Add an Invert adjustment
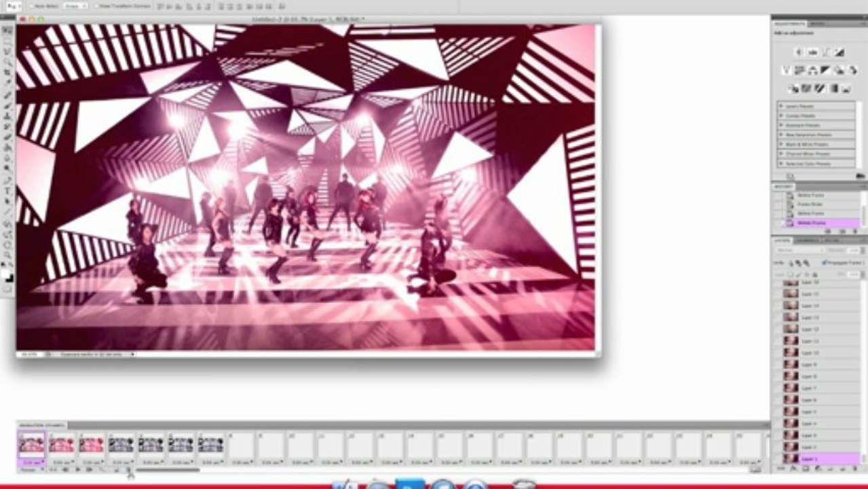868x489 pixels. point(793,88)
